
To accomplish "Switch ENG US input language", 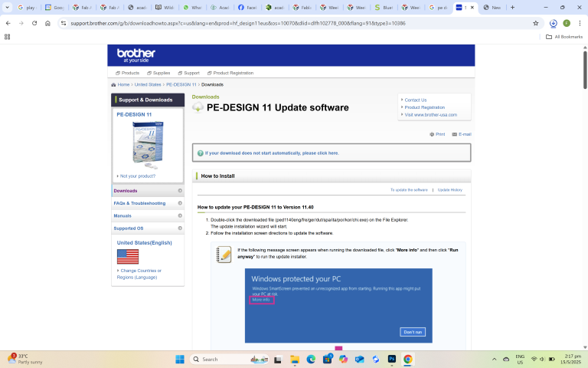I will [520, 360].
